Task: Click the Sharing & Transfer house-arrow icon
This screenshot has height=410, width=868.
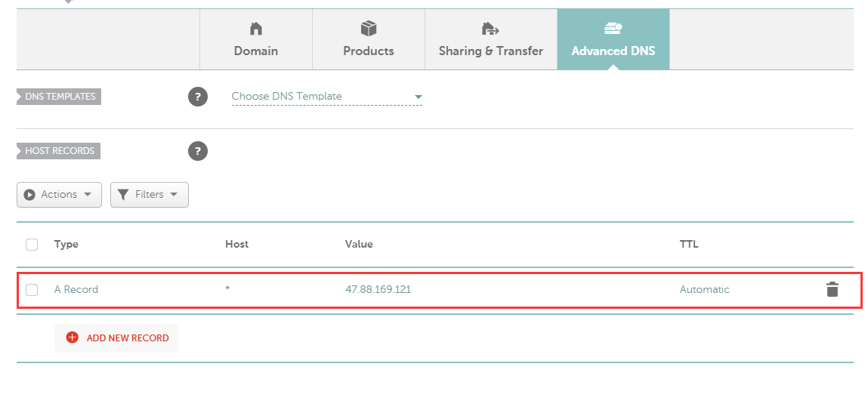Action: 491,29
